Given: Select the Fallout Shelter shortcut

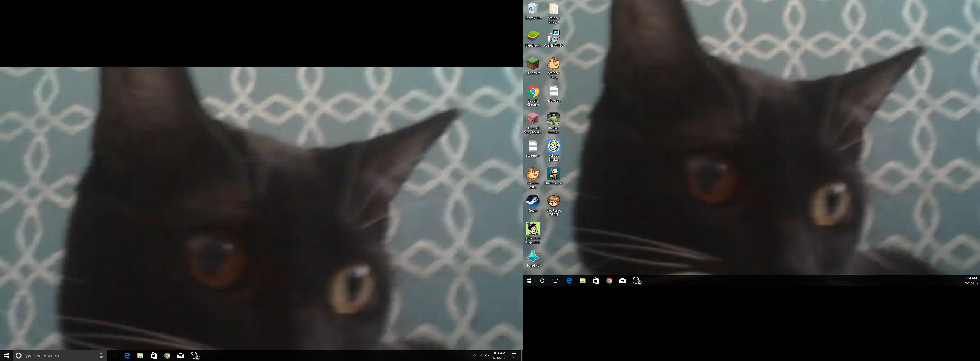Looking at the screenshot, I should click(553, 150).
